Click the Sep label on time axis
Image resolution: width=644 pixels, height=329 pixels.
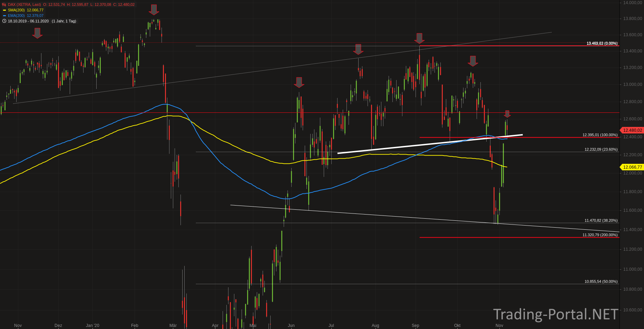[416, 326]
